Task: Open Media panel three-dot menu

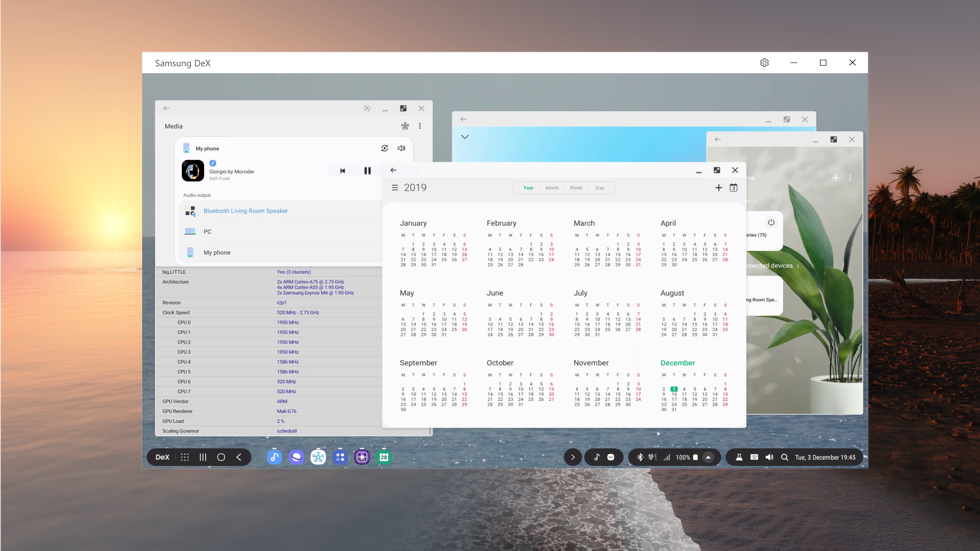Action: pos(420,126)
